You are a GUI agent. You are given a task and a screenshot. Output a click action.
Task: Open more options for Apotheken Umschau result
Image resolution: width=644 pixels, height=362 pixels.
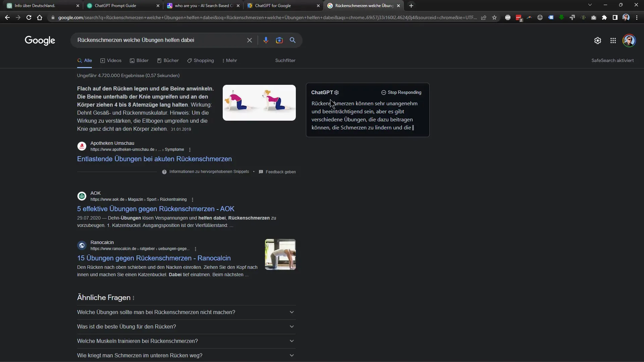coord(190,150)
